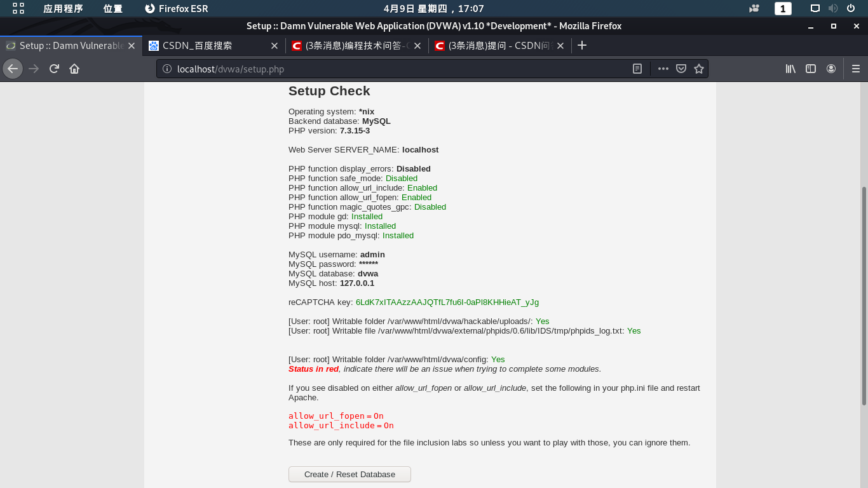Click allow_url_include = On code line
Screen dimensions: 868x488
pos(341,426)
